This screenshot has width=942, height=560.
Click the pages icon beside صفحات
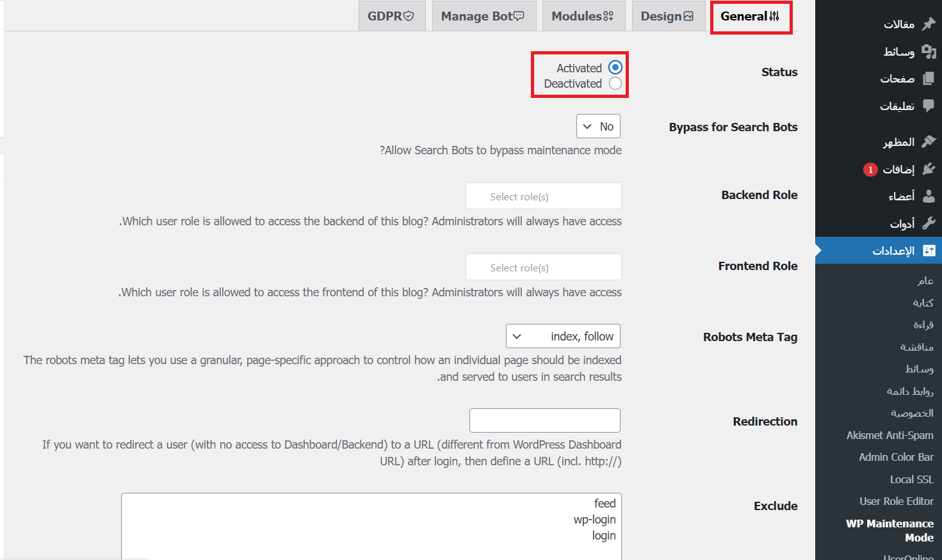(929, 79)
